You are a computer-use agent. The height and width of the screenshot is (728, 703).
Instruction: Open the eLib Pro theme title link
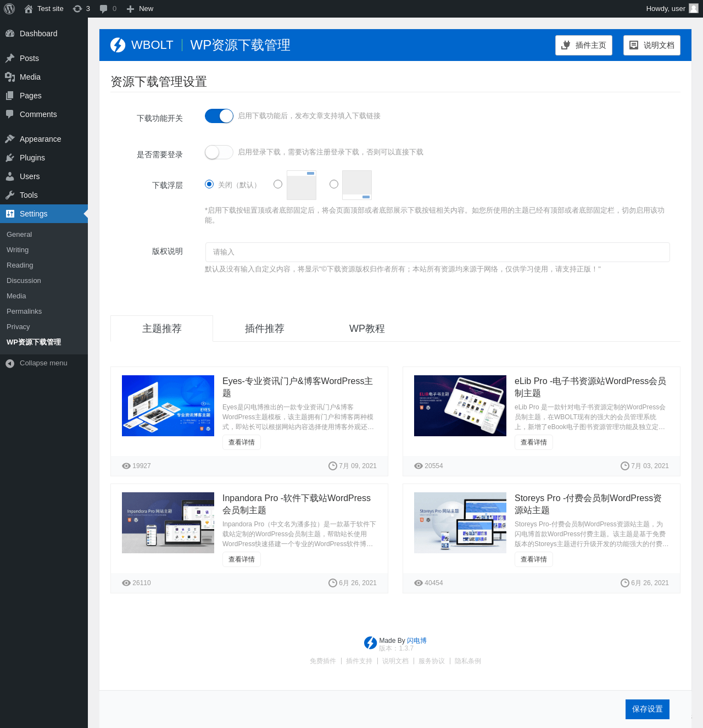tap(590, 387)
